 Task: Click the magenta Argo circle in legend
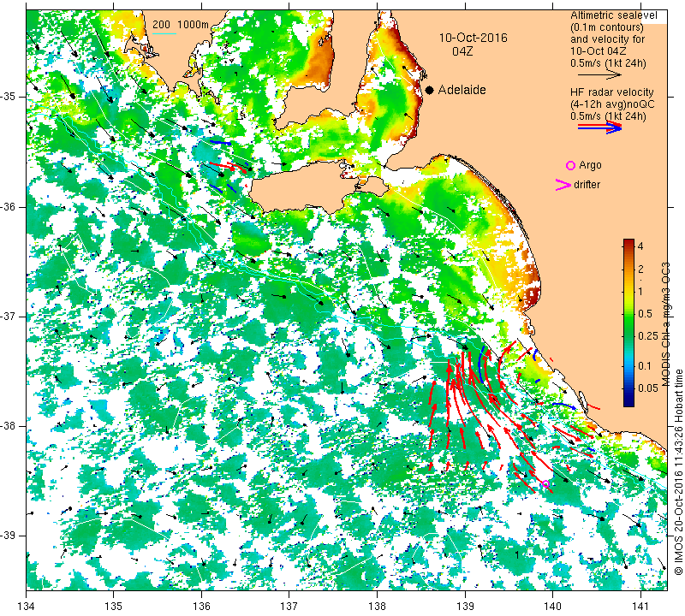pos(570,165)
